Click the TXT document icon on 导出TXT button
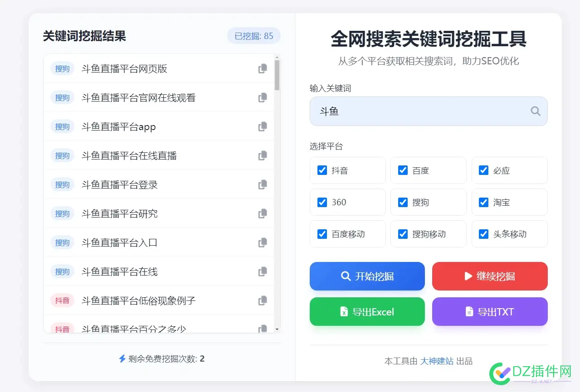This screenshot has height=392, width=580. pyautogui.click(x=469, y=311)
